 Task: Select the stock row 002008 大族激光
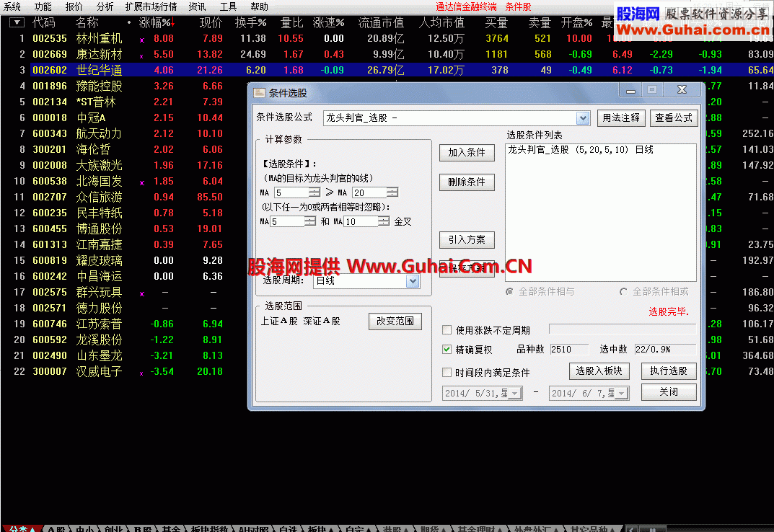coord(123,165)
